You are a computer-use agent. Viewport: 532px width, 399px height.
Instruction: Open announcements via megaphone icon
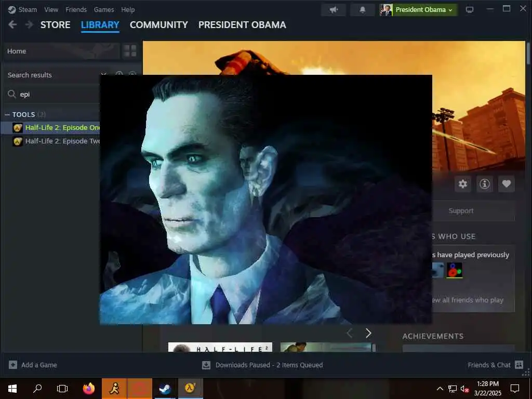click(x=334, y=10)
